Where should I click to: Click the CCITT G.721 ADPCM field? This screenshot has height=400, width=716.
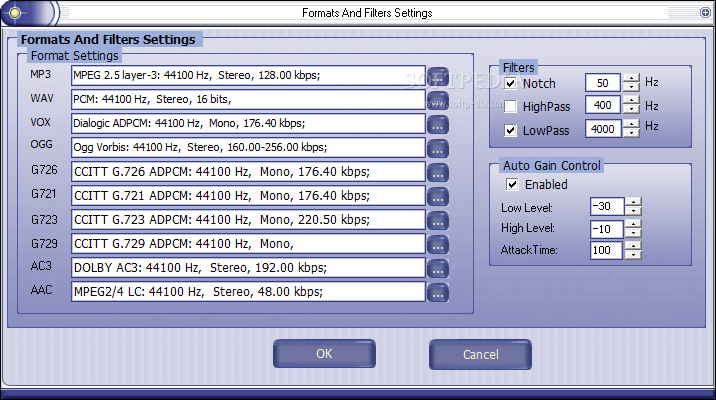click(248, 195)
